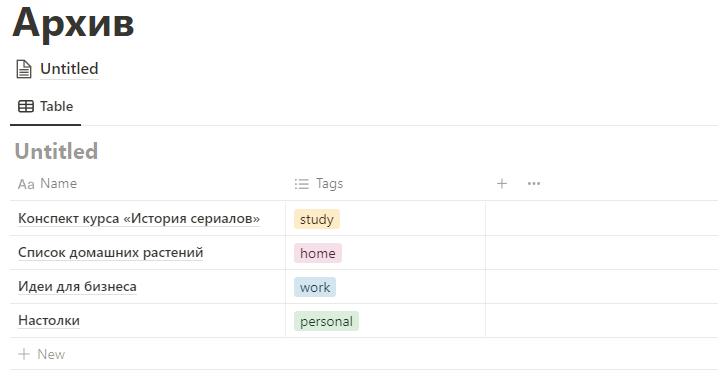Open the Name column header menu
Screen dimensions: 725x376
click(x=148, y=184)
